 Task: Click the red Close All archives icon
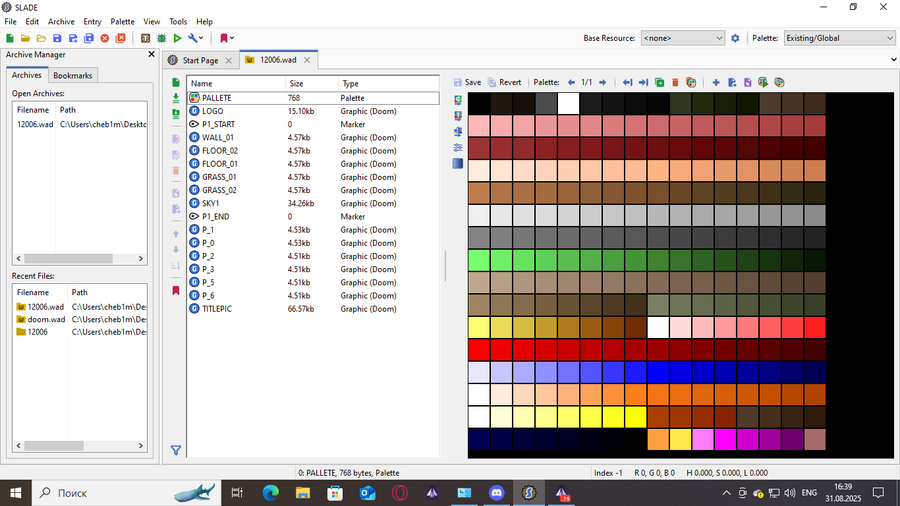click(x=121, y=38)
